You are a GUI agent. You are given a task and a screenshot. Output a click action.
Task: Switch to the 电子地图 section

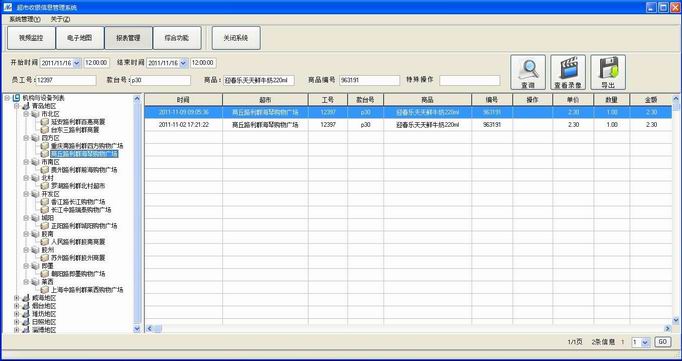80,38
